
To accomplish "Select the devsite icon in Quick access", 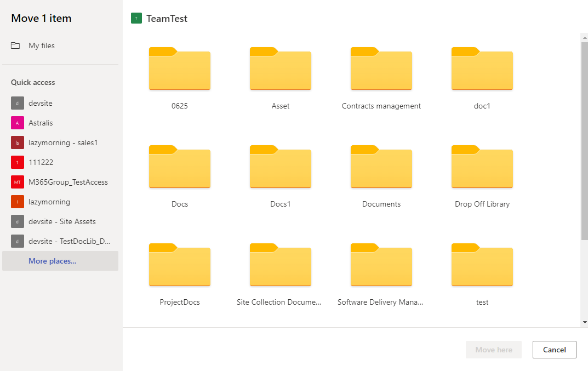I will click(16, 103).
